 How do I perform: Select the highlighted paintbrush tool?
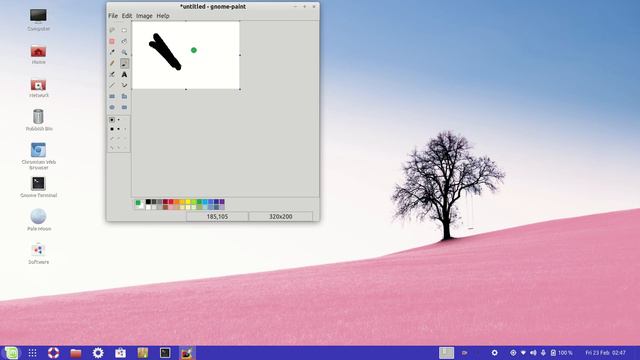coord(124,63)
